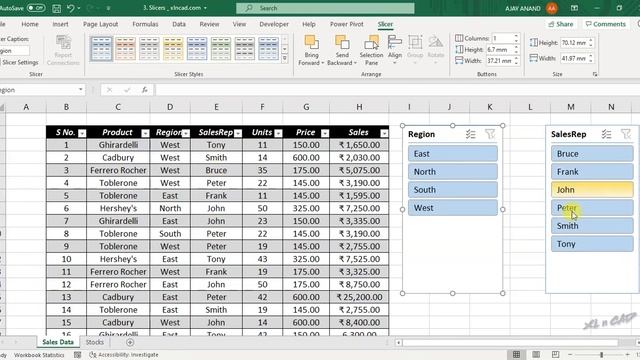The width and height of the screenshot is (640, 360).
Task: Select the yellow slicer style
Action: pyautogui.click(x=173, y=49)
